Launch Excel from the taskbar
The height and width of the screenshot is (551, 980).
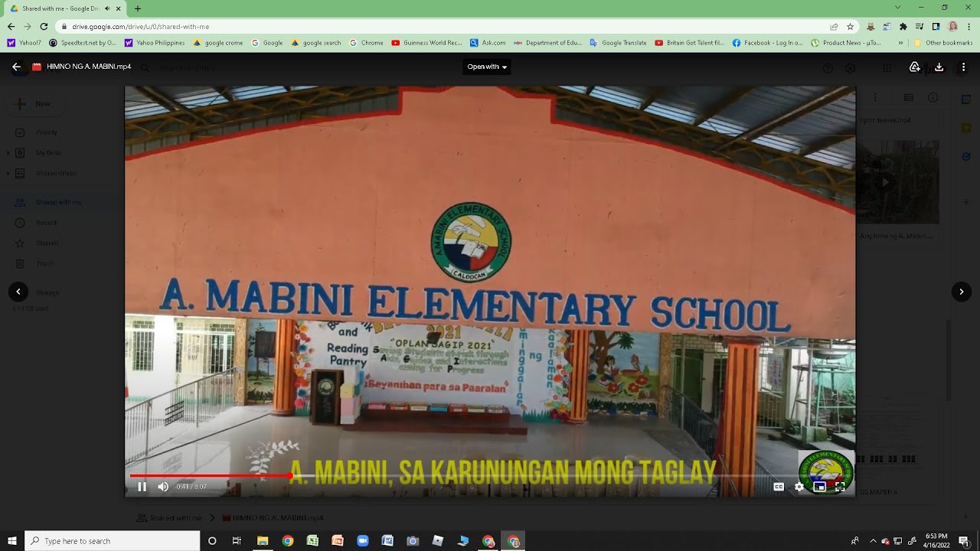coord(312,541)
